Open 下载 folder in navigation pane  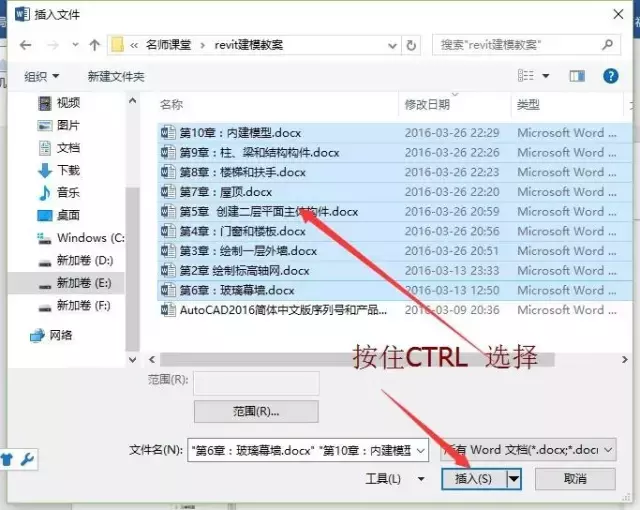click(x=58, y=170)
